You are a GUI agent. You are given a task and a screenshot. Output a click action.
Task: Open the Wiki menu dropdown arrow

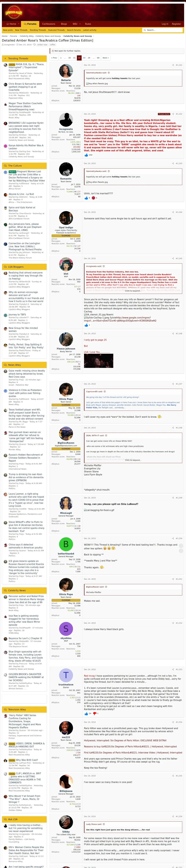coord(80,24)
